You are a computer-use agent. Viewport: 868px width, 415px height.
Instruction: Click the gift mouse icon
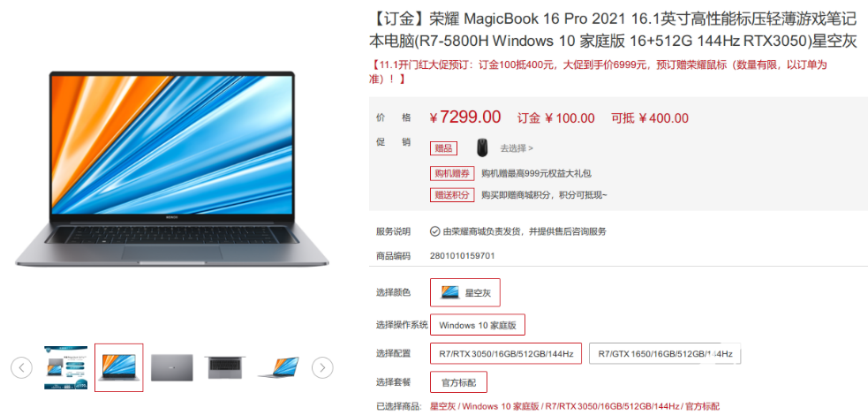click(482, 147)
